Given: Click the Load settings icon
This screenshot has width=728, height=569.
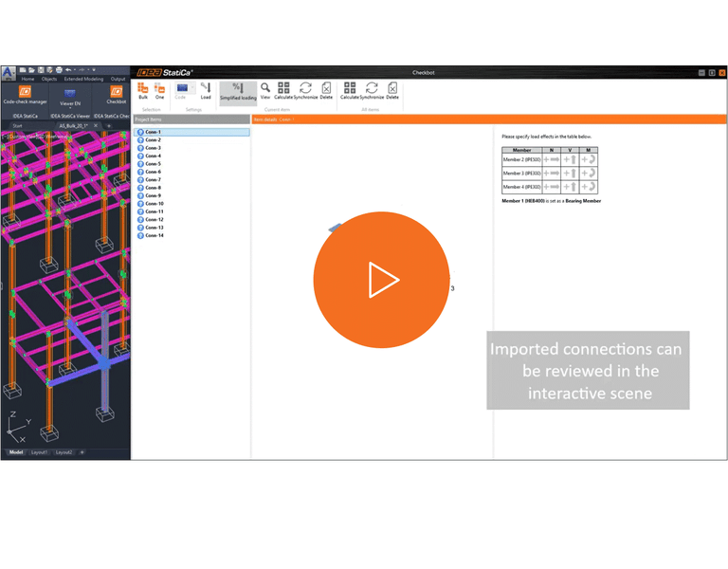Looking at the screenshot, I should point(206,91).
